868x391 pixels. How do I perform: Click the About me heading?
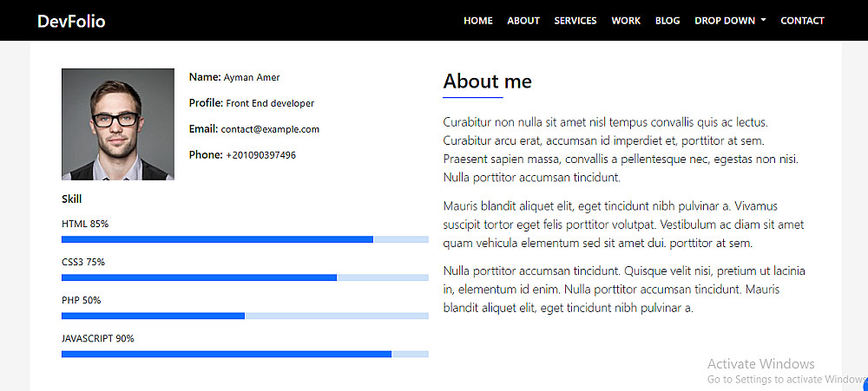point(487,81)
